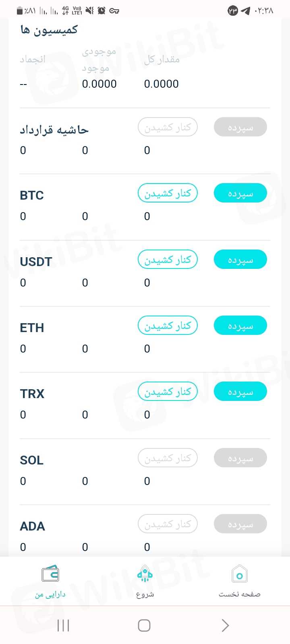Tap the Withdraw button for ETH
This screenshot has width=290, height=644.
click(168, 326)
